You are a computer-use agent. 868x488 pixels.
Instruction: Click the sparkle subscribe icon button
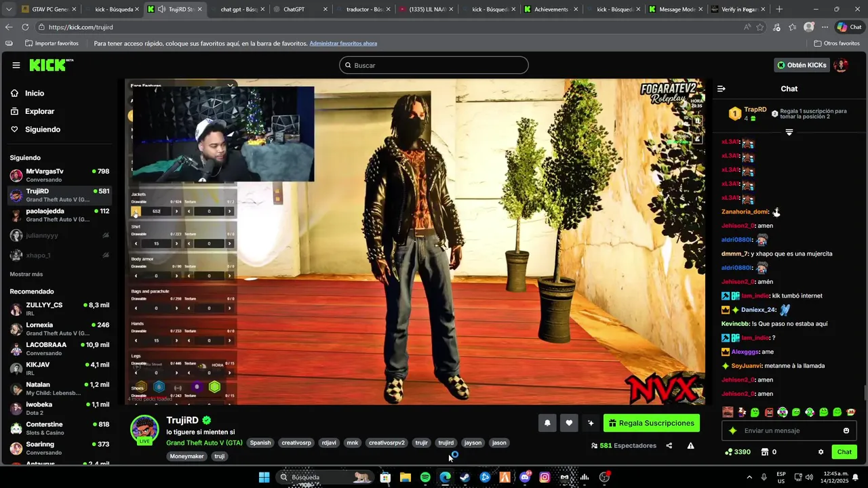pyautogui.click(x=591, y=423)
